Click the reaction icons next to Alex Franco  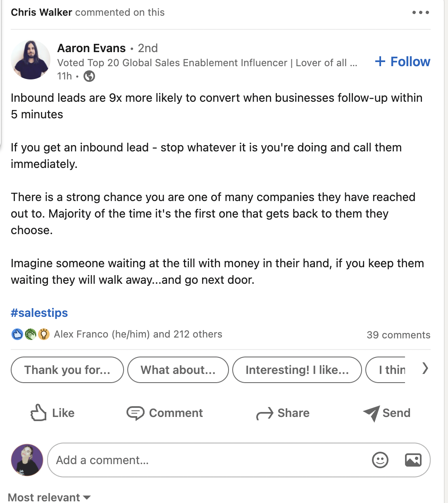(x=31, y=334)
